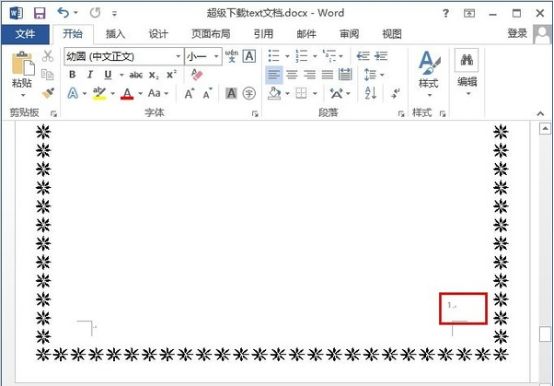Apply paragraph shading paint bucket
Screen dimensions: 554x386
click(x=275, y=94)
